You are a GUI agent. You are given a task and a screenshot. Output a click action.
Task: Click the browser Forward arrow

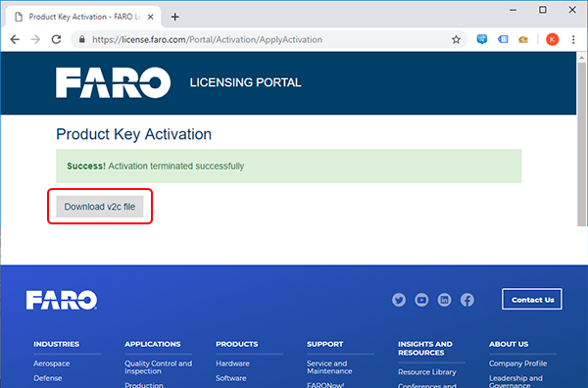35,39
